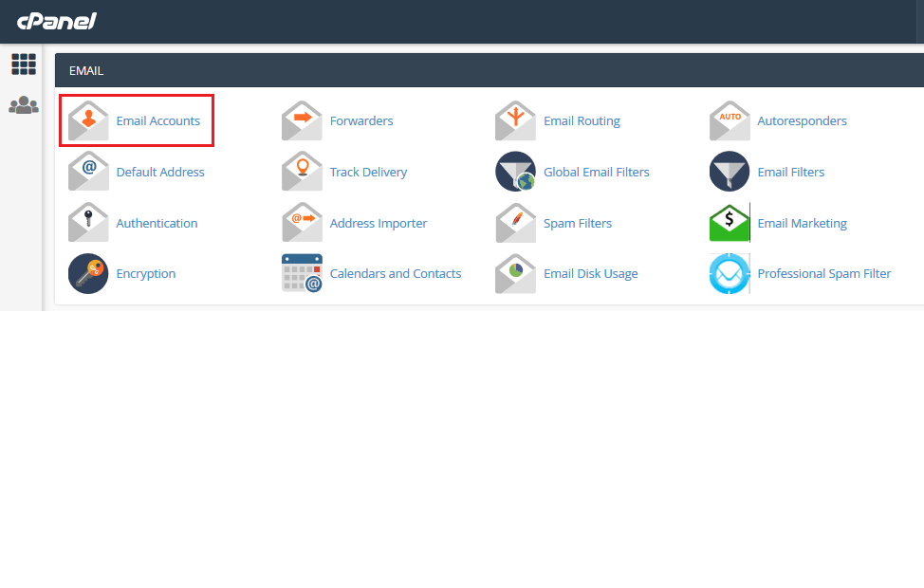
Task: Click the Professional Spam Filter icon
Action: 729,273
